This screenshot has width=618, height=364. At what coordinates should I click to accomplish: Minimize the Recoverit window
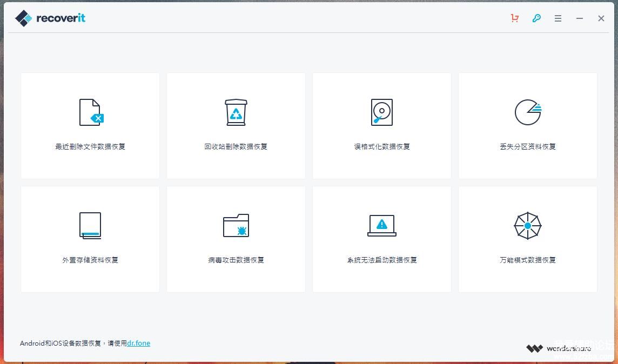click(580, 18)
